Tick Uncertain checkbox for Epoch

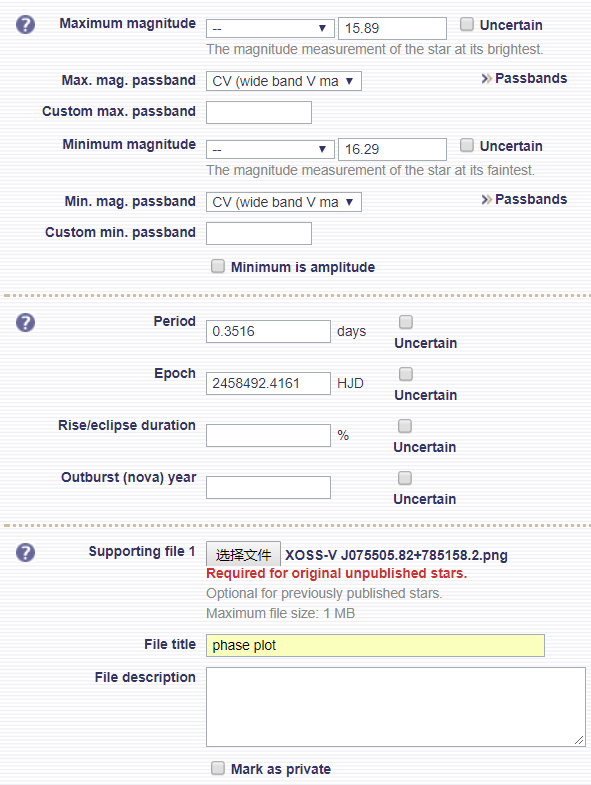point(406,374)
